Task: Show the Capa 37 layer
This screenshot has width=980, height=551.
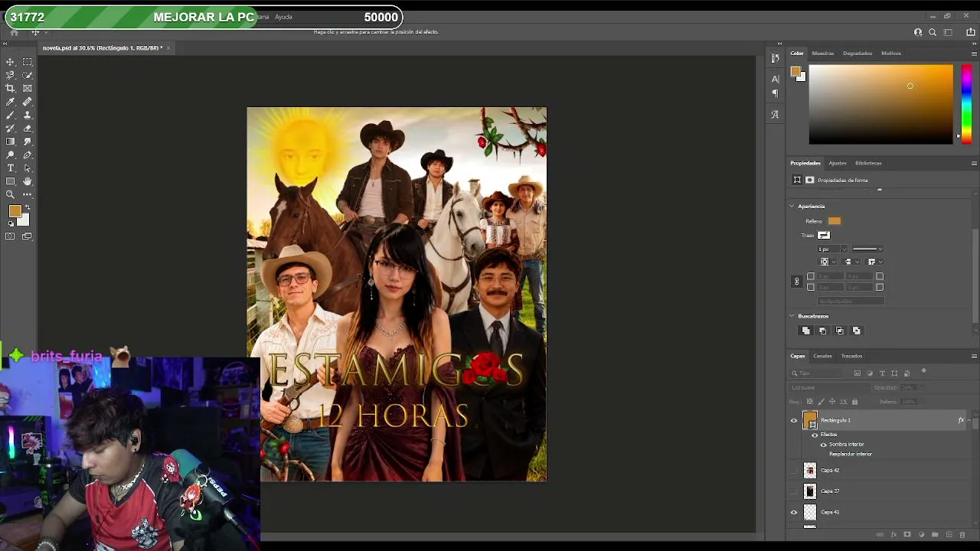Action: pyautogui.click(x=794, y=491)
